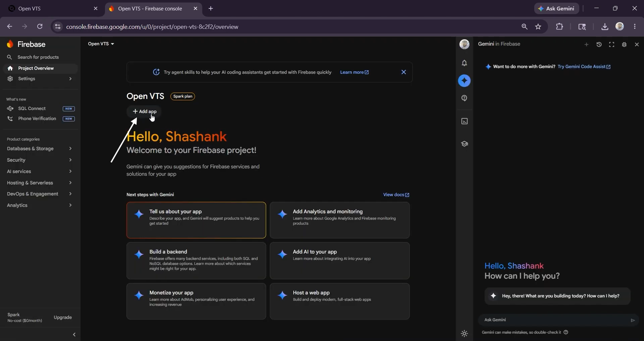This screenshot has height=341, width=644.
Task: Open the Gemini bug report icon
Action: tap(624, 44)
